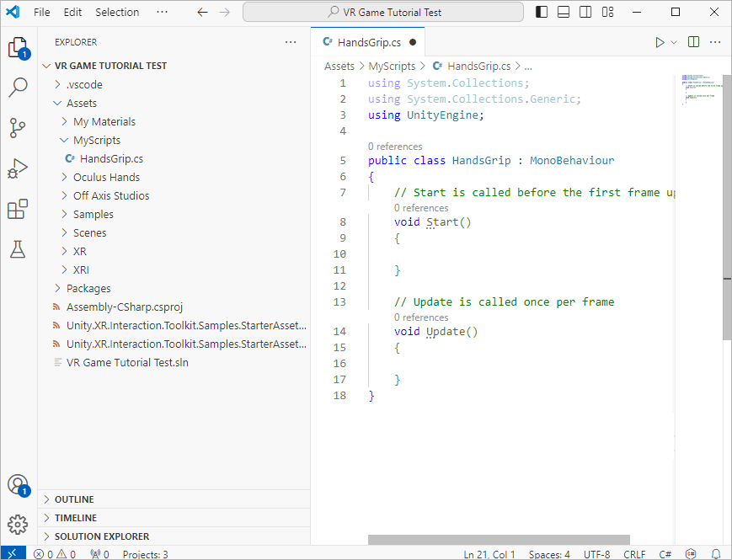Open the Search view in activity bar

[18, 88]
